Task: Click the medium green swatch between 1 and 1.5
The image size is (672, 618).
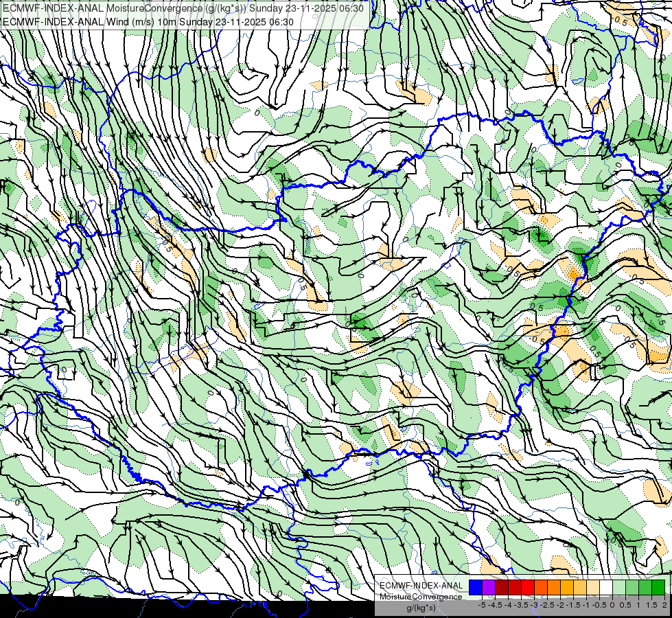Action: tap(645, 588)
